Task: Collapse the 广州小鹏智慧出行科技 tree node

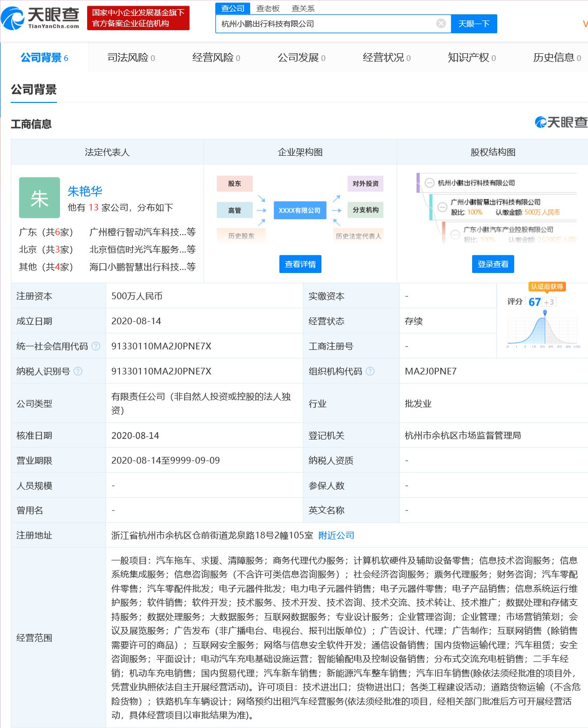Action: click(x=442, y=207)
